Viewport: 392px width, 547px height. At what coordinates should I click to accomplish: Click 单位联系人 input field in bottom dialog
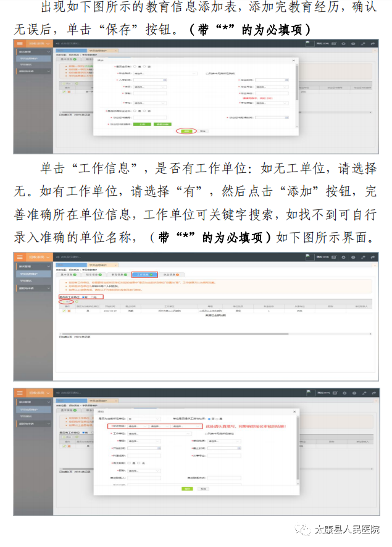(144, 478)
